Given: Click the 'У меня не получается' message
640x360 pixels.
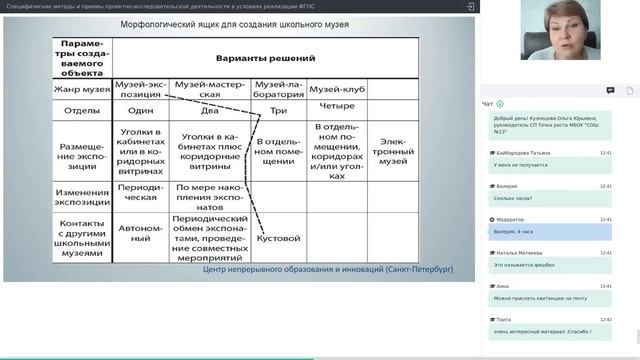Looking at the screenshot, I should click(x=550, y=165).
